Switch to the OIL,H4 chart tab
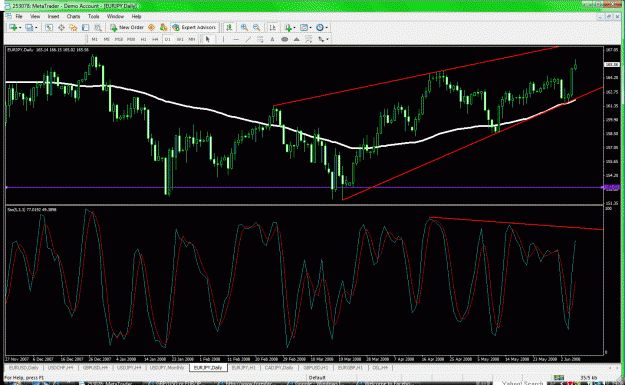Viewport: 625px width, 385px height. pos(380,367)
